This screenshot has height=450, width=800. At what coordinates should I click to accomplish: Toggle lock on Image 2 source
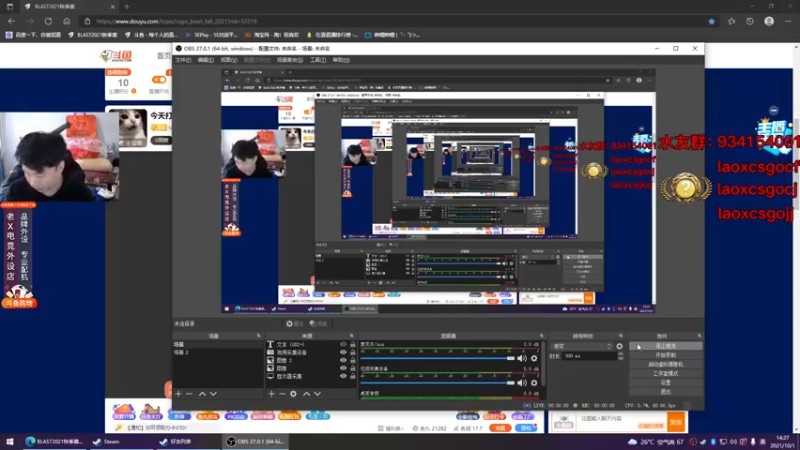tap(353, 360)
